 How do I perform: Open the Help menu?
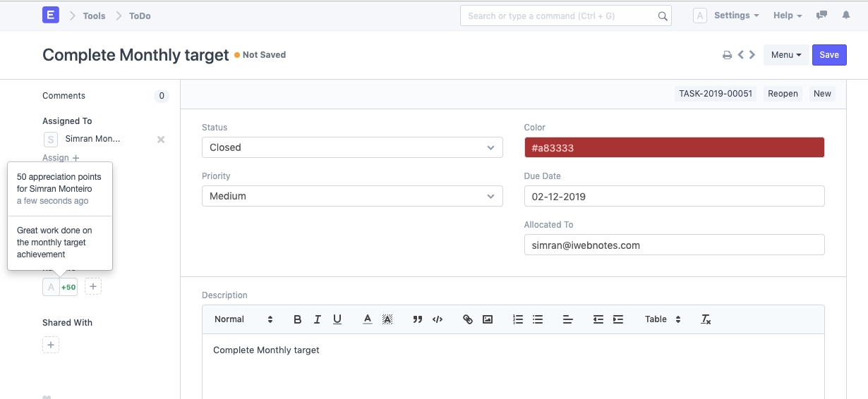(x=788, y=16)
